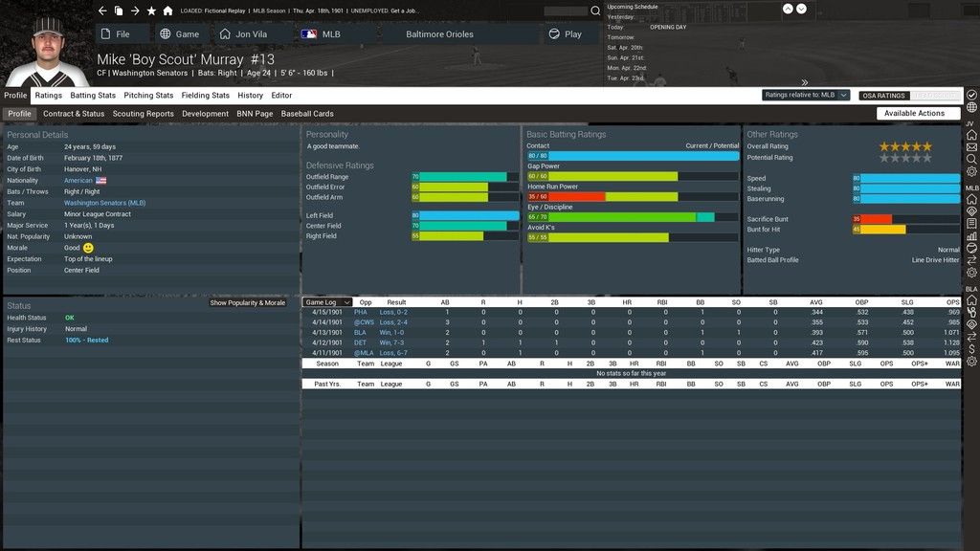Open the Scouting Reports sub-tab
The width and height of the screenshot is (980, 551).
click(144, 114)
